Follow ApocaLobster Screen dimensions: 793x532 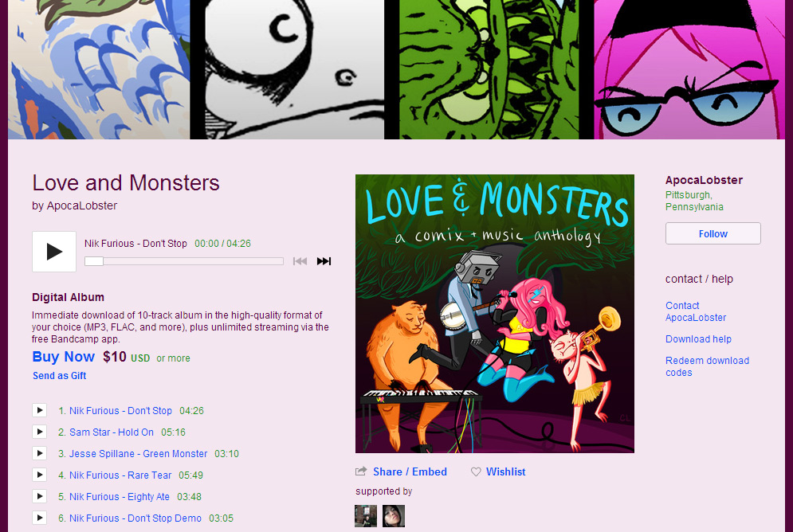(x=713, y=234)
